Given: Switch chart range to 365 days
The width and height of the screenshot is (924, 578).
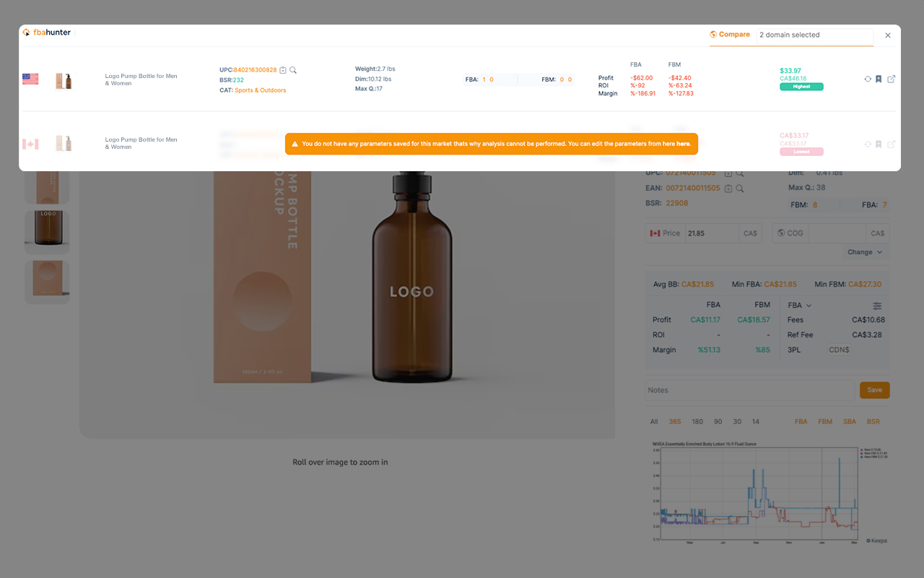Looking at the screenshot, I should (x=674, y=421).
